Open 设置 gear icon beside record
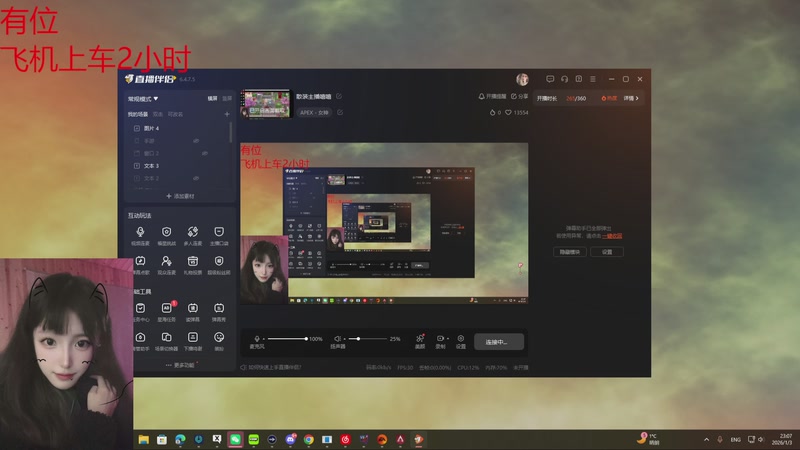The height and width of the screenshot is (450, 800). [461, 338]
